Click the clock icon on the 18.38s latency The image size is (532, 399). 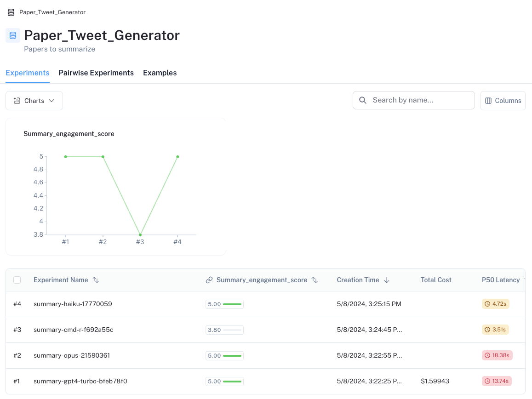pos(487,355)
